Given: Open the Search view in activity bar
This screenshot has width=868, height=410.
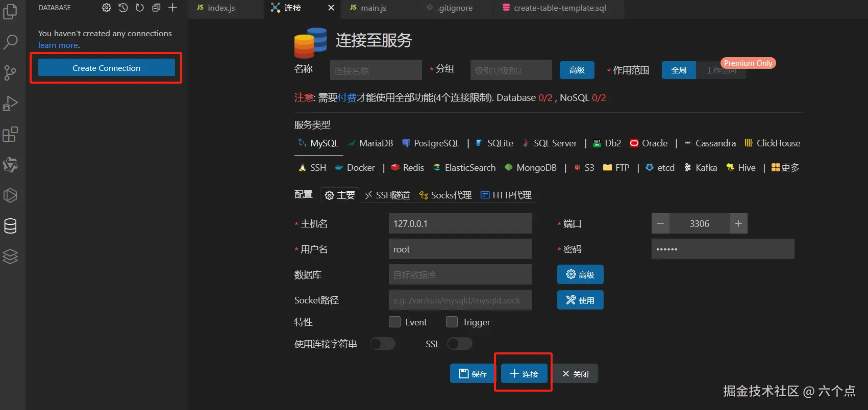Looking at the screenshot, I should click(10, 42).
